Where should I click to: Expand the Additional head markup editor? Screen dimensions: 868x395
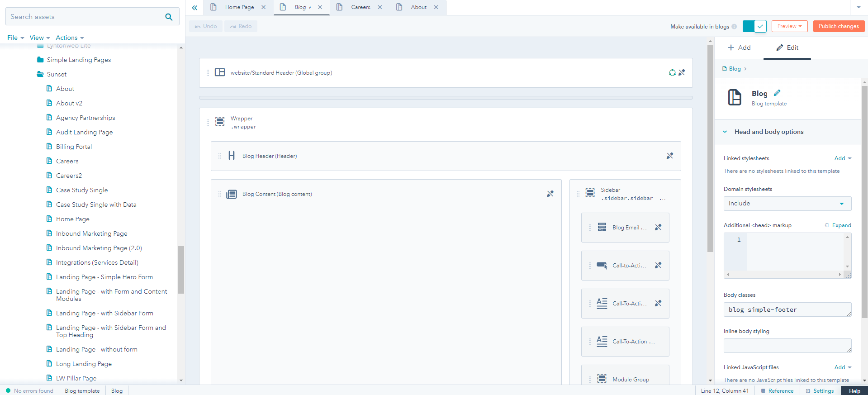pos(838,225)
